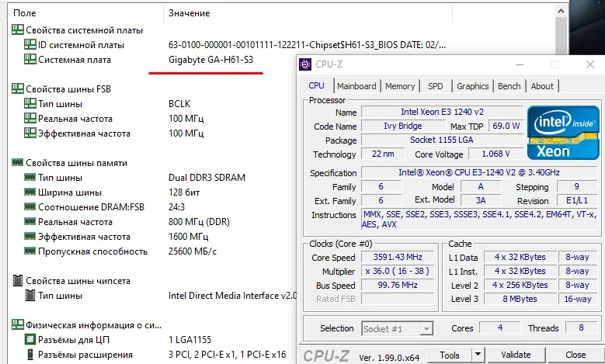Viewport: 605px width, 364px height.
Task: Open the Tools dropdown arrow in CPU-Z
Action: click(478, 355)
